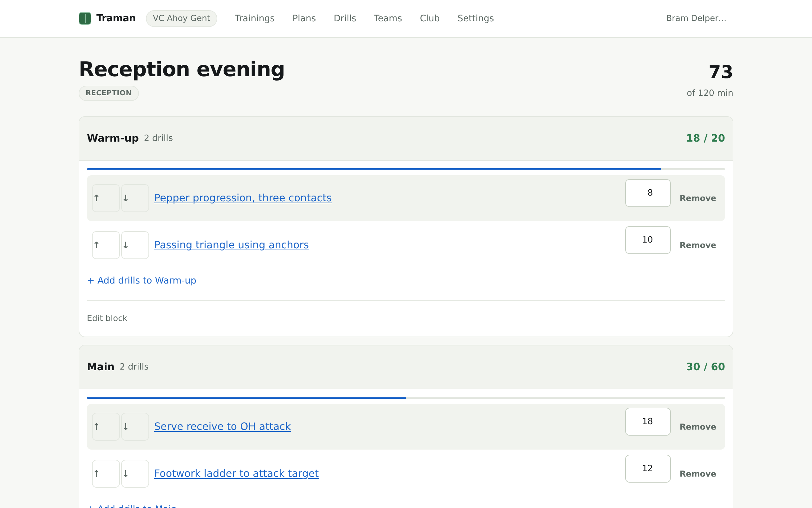Focus the 18 minute duration field
The image size is (812, 508).
click(x=648, y=422)
